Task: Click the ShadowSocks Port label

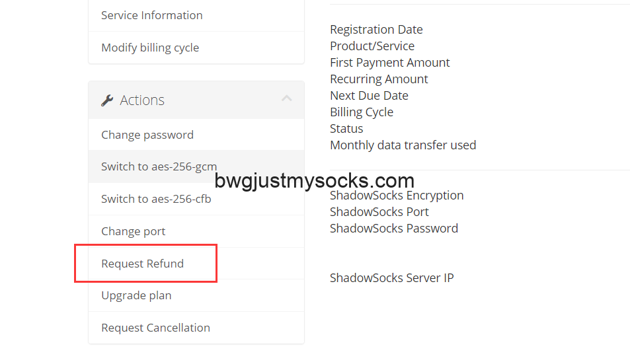Action: tap(379, 212)
